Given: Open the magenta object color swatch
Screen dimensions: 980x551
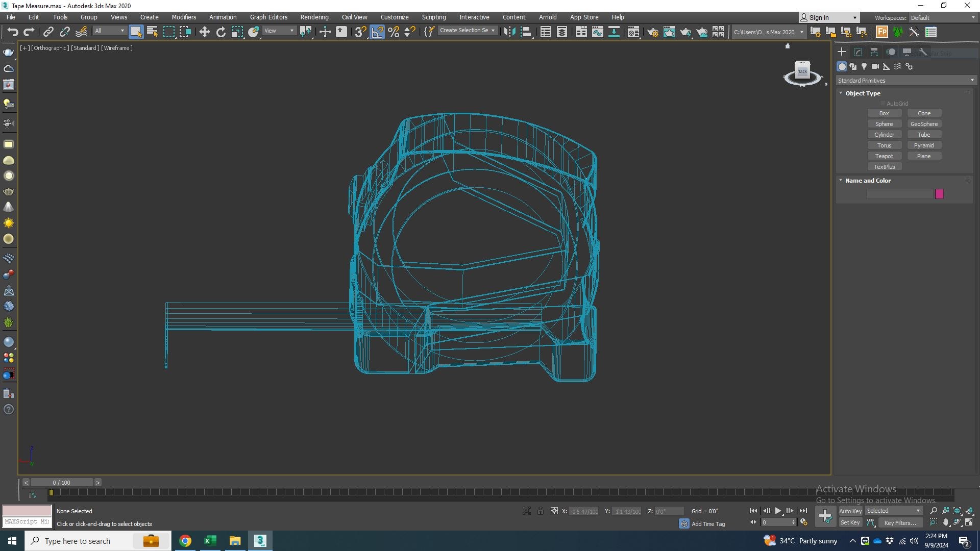Looking at the screenshot, I should [939, 194].
